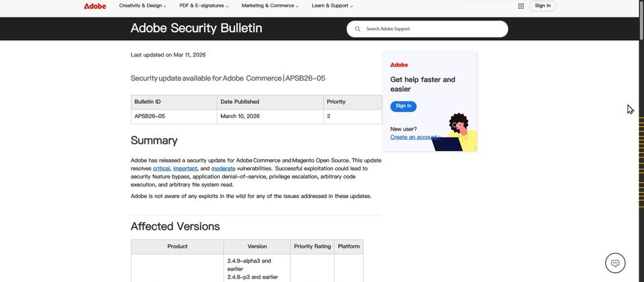The height and width of the screenshot is (282, 644).
Task: Open the Learn & Support menu
Action: pos(332,6)
